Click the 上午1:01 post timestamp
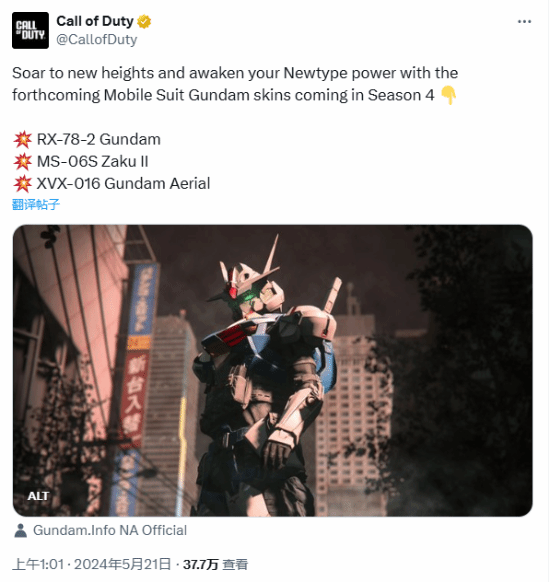The width and height of the screenshot is (550, 582). [38, 565]
